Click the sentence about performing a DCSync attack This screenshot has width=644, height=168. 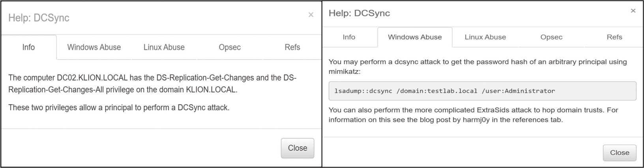(x=119, y=107)
